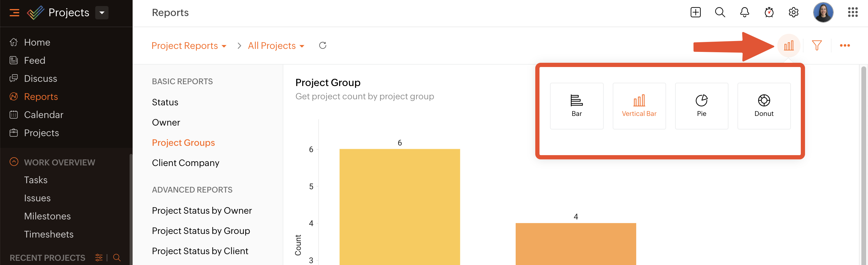The image size is (868, 265).
Task: Click the orange bar with value 4
Action: pyautogui.click(x=576, y=244)
